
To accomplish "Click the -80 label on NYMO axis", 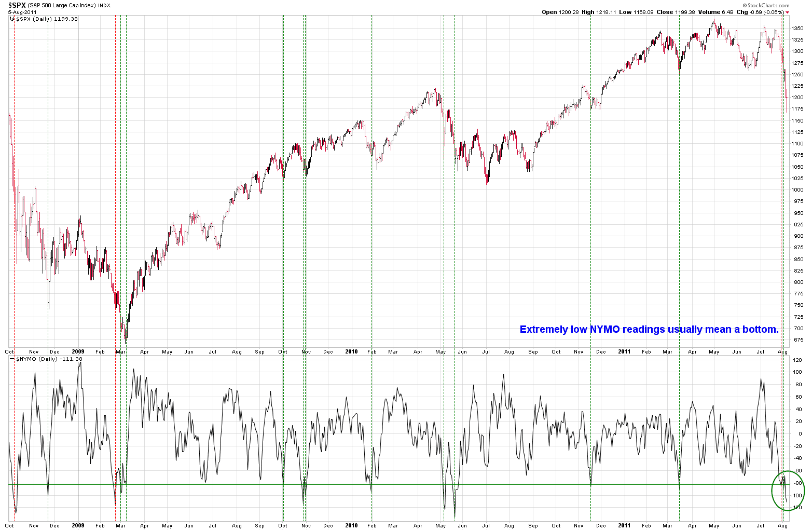I will [x=798, y=483].
